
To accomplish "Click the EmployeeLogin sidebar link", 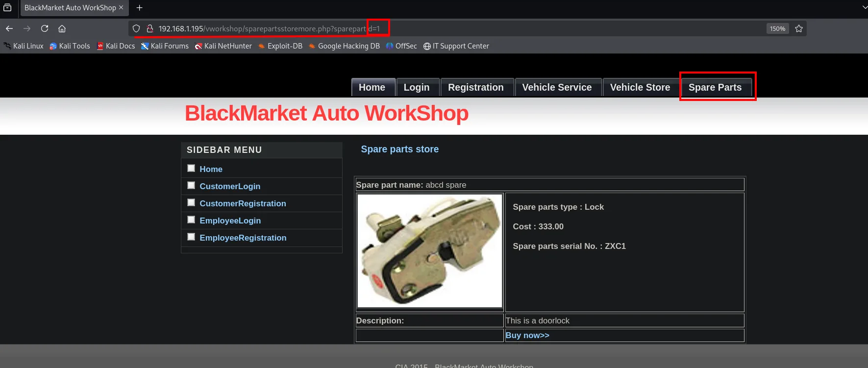I will pos(230,221).
